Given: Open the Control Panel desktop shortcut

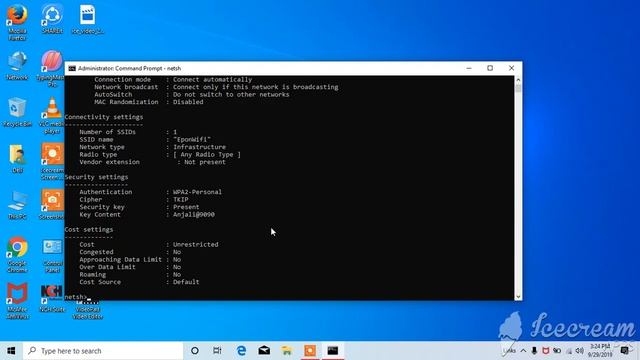Looking at the screenshot, I should click(52, 255).
